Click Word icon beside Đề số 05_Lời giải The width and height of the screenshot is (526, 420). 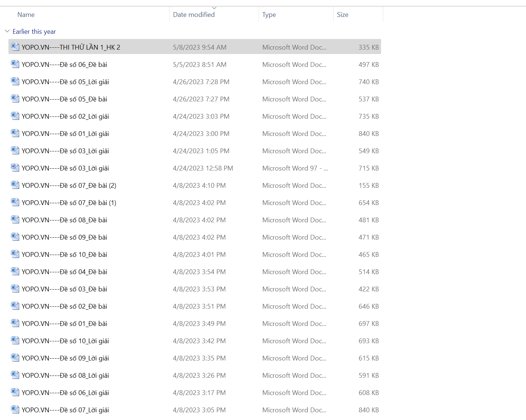pos(15,81)
